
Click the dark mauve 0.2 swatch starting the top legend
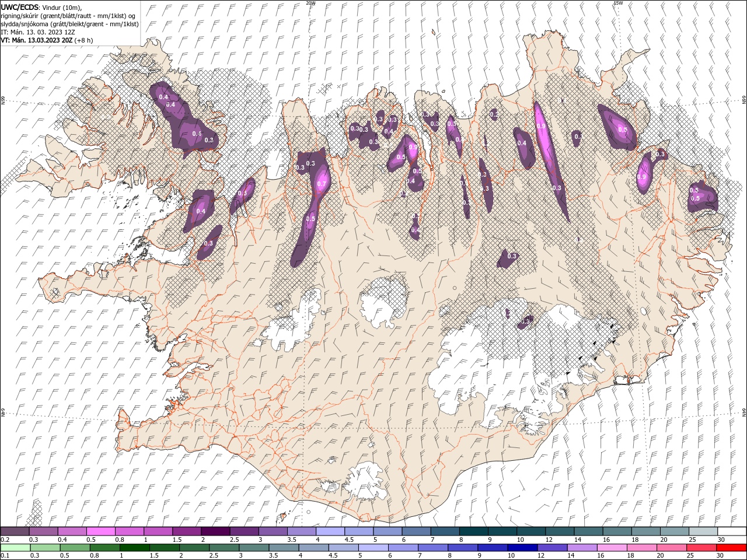[15, 531]
